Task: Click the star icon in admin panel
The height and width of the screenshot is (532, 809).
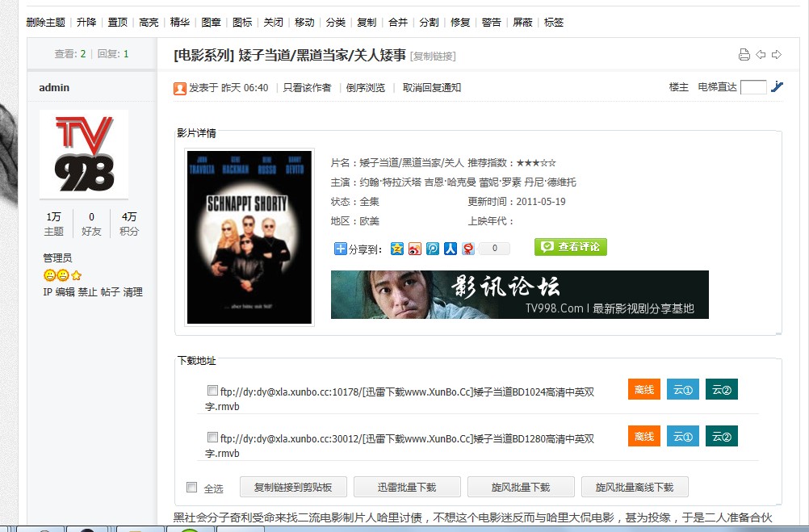Action: click(x=74, y=275)
